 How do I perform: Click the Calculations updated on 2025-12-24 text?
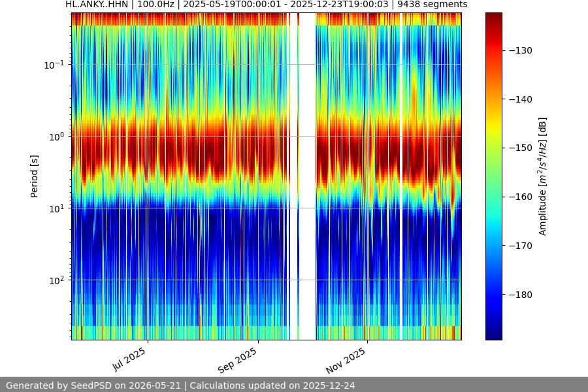coord(272,385)
